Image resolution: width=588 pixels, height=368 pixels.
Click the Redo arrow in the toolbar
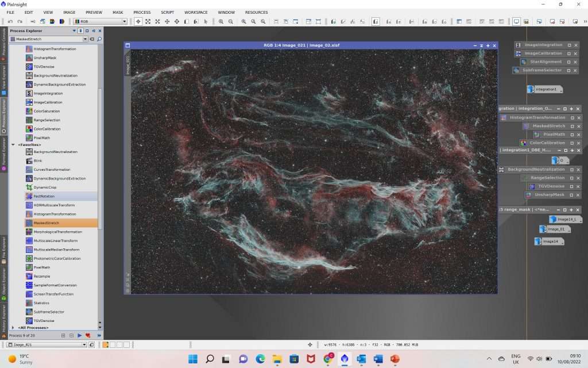click(x=20, y=22)
